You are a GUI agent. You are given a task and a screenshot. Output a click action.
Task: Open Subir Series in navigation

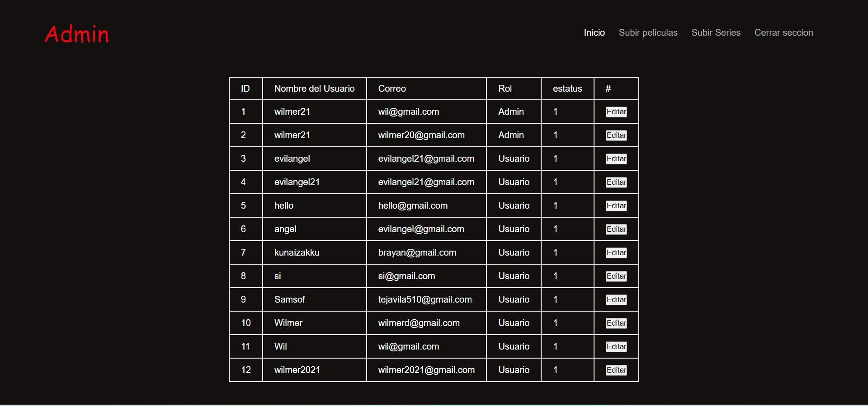pyautogui.click(x=716, y=33)
